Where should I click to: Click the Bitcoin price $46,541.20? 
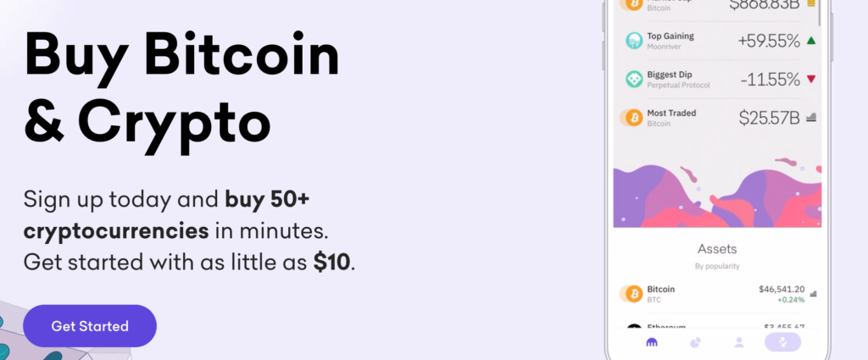[x=782, y=289]
